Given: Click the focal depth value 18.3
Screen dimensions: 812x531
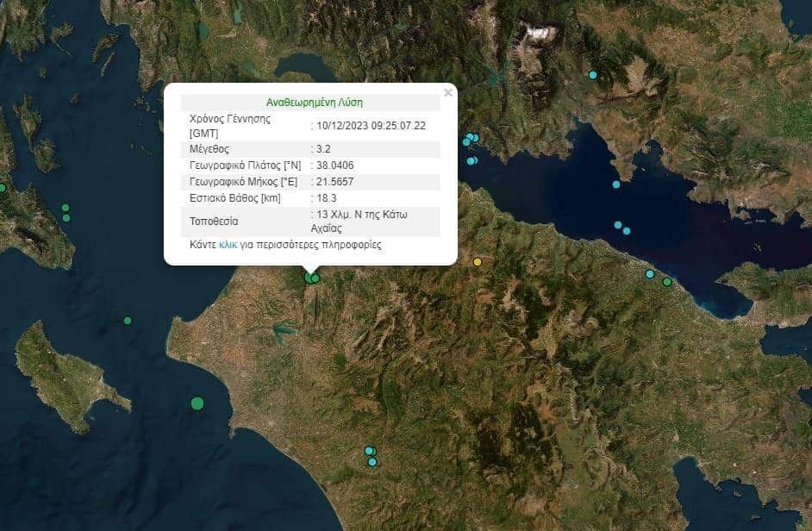Looking at the screenshot, I should 327,198.
